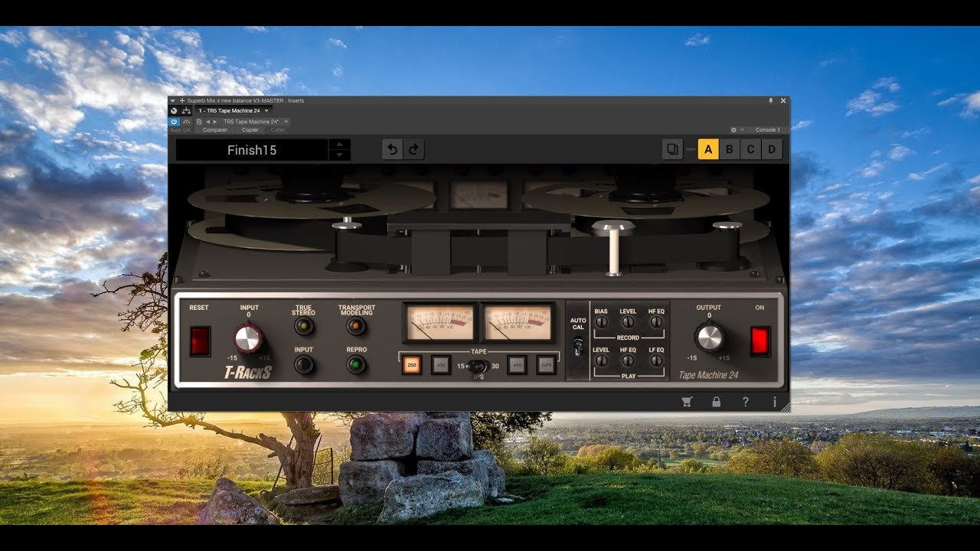Click the RECORD HF EQ knob
Screen dimensions: 980x551
pos(656,322)
